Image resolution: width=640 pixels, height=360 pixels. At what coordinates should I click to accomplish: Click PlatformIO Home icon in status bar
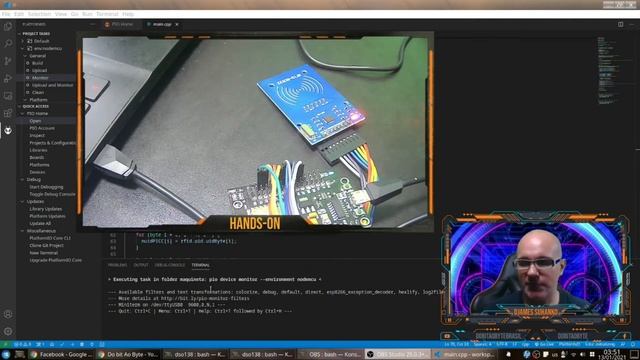click(x=52, y=344)
